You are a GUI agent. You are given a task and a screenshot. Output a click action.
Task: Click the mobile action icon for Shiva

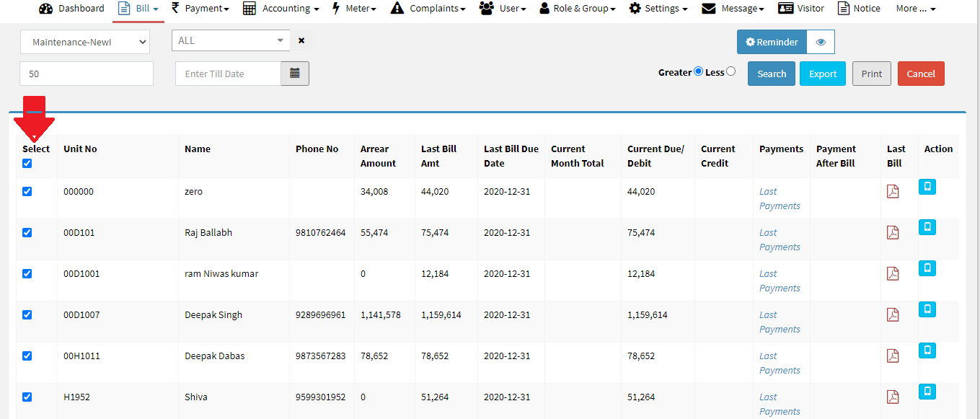click(927, 392)
